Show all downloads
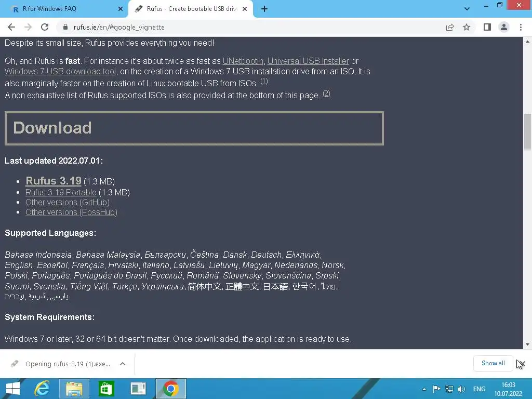Screen dimensions: 532x399 coord(493,363)
